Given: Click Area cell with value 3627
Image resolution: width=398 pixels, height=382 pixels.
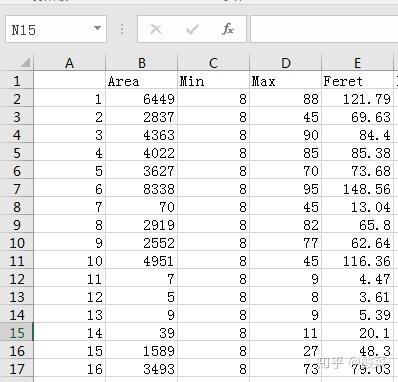Looking at the screenshot, I should tap(142, 171).
